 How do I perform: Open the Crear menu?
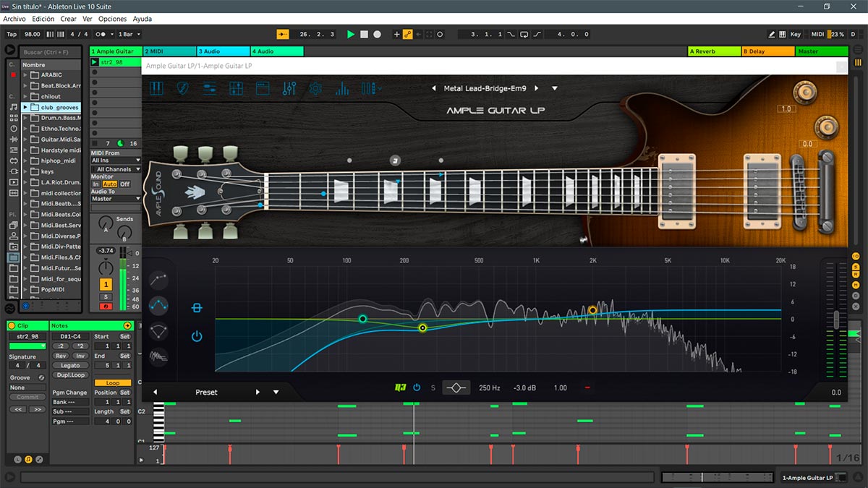(69, 19)
